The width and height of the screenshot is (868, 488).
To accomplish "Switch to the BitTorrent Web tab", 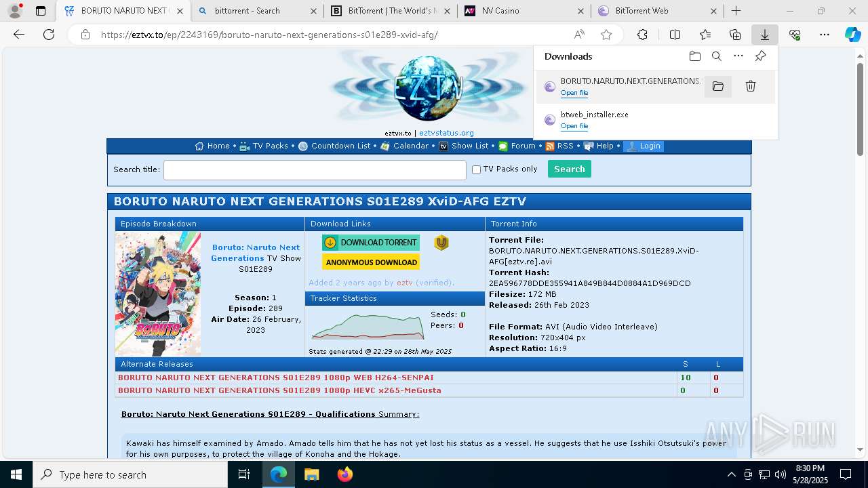I will tap(656, 11).
